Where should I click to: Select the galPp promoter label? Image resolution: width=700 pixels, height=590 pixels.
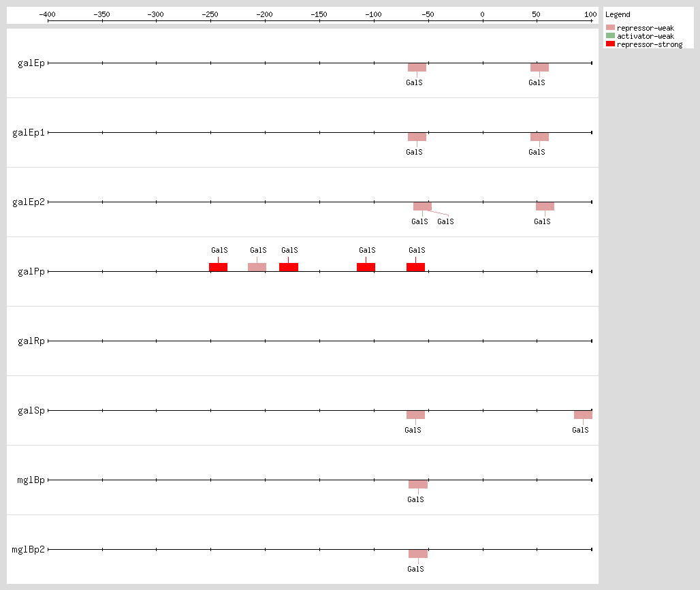31,272
